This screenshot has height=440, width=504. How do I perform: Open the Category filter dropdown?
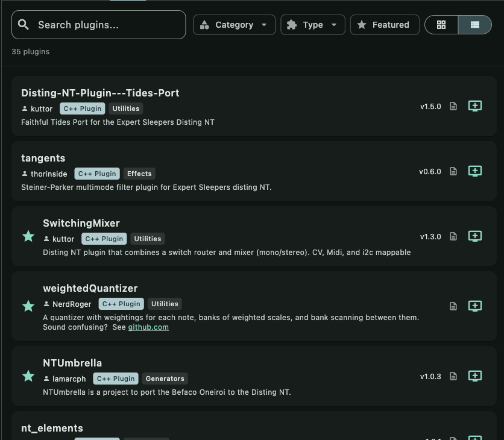[234, 25]
